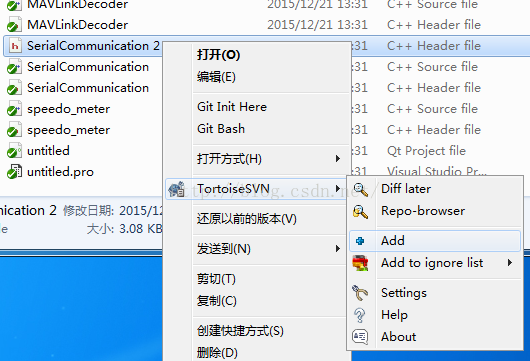Click the blue plus Add icon
The height and width of the screenshot is (361, 530).
pos(360,241)
